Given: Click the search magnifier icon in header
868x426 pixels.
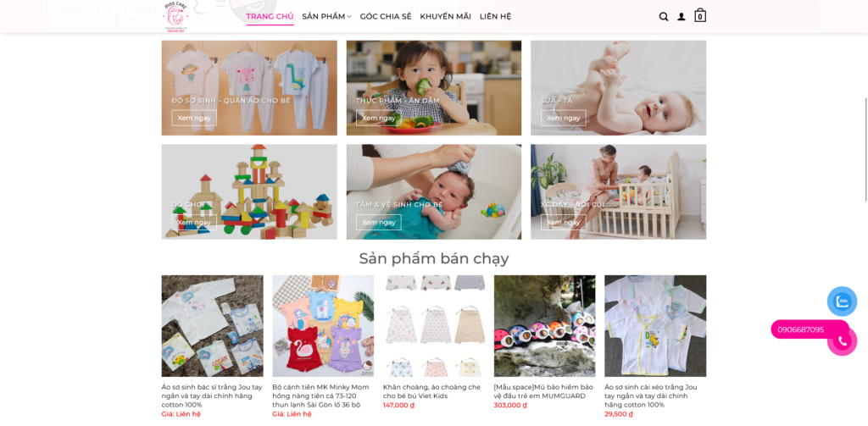Looking at the screenshot, I should 663,17.
